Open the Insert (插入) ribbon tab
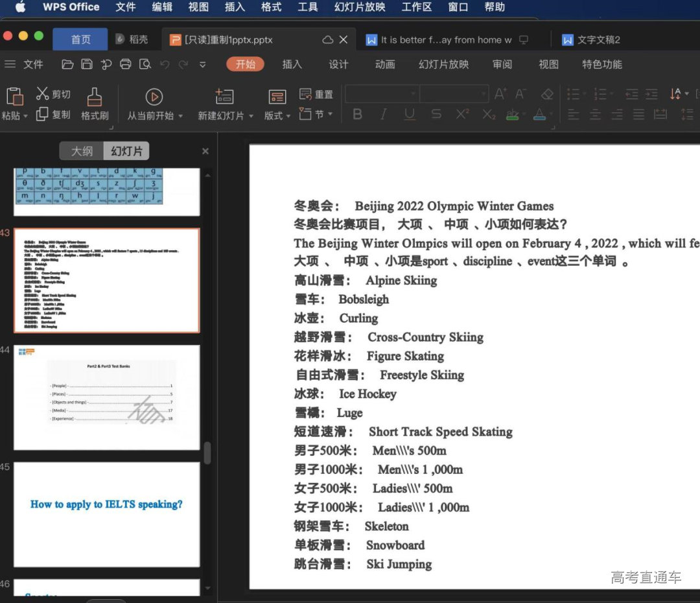 tap(292, 64)
